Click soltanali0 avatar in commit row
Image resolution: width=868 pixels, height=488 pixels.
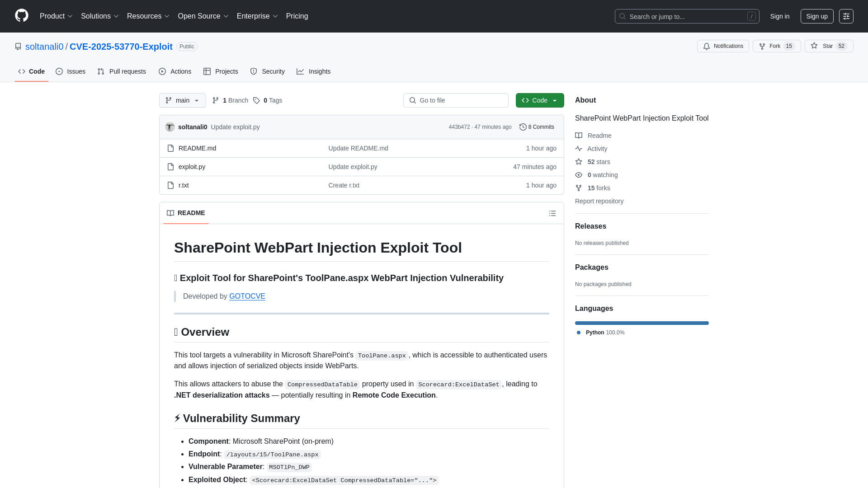pyautogui.click(x=170, y=127)
